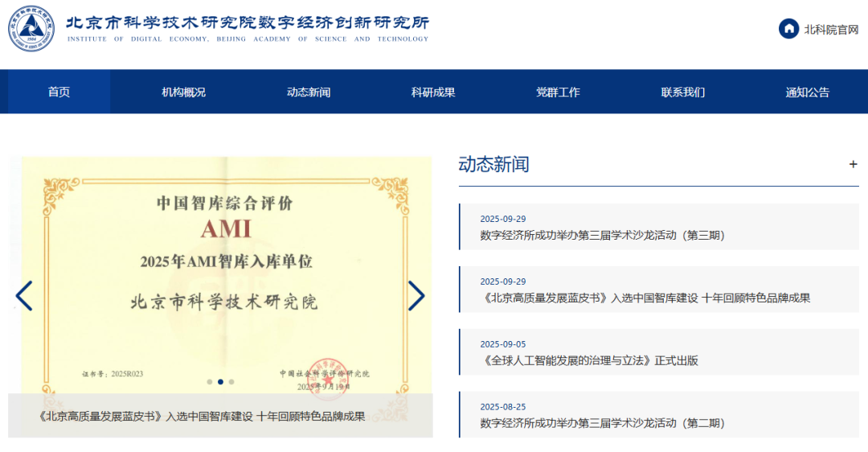
Task: Open the carousel caption about 北京高质量发展蓝皮书
Action: click(x=202, y=416)
